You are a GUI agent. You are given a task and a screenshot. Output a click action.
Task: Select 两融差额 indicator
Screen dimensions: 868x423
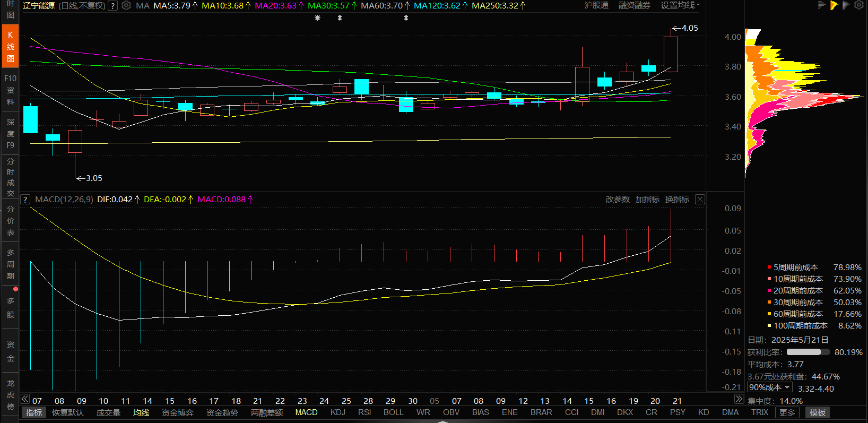pos(267,412)
